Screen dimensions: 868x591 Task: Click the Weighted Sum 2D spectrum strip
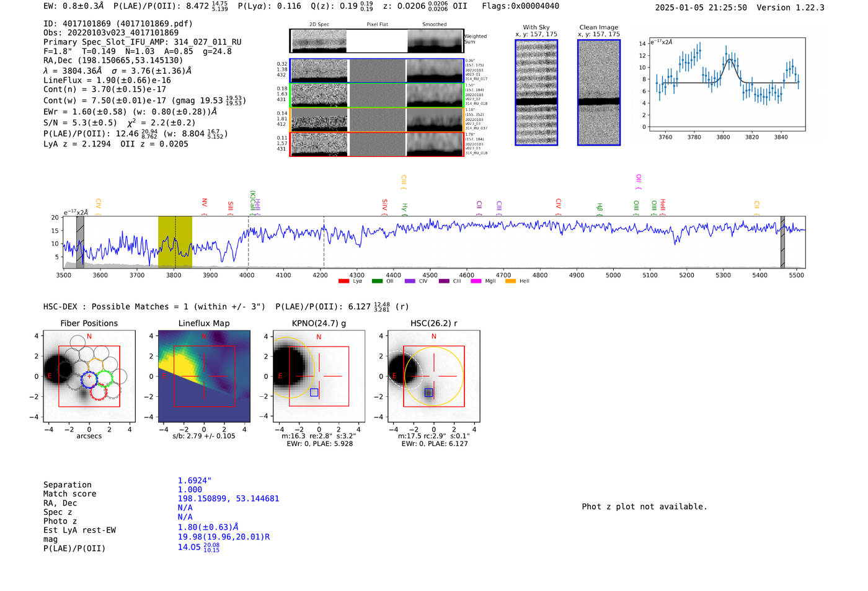pos(377,41)
